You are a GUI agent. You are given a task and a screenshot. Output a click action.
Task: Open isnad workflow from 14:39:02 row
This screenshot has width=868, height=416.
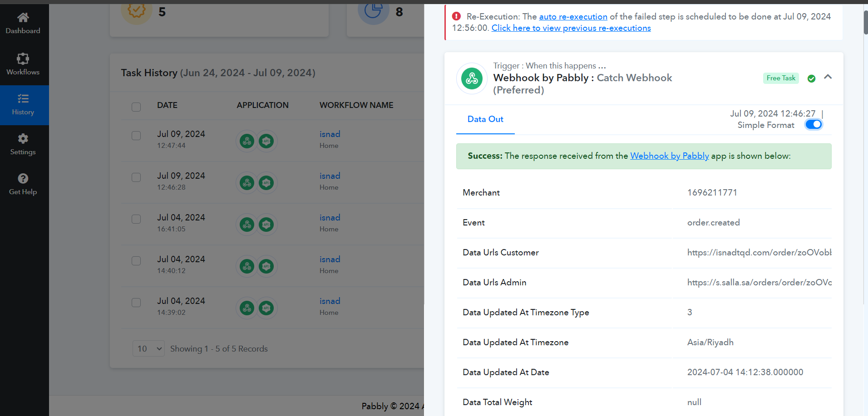pyautogui.click(x=330, y=301)
